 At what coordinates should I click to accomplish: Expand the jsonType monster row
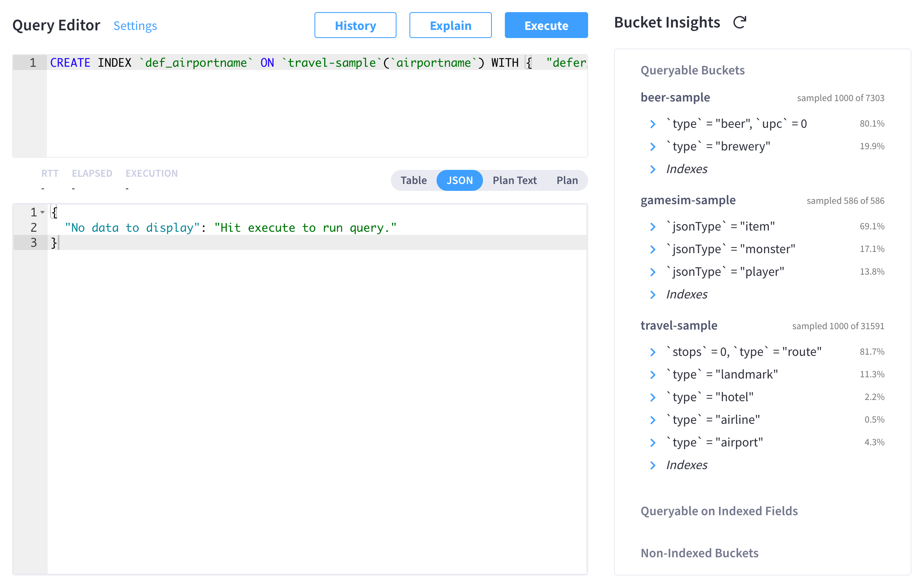653,250
